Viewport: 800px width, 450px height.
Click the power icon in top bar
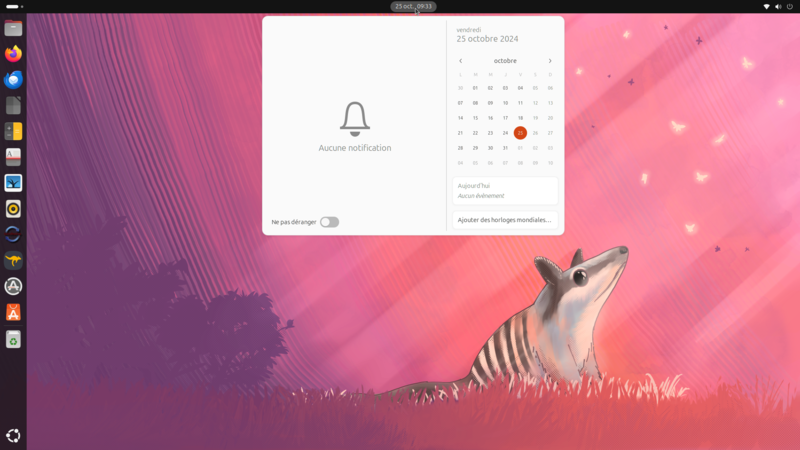tap(790, 7)
